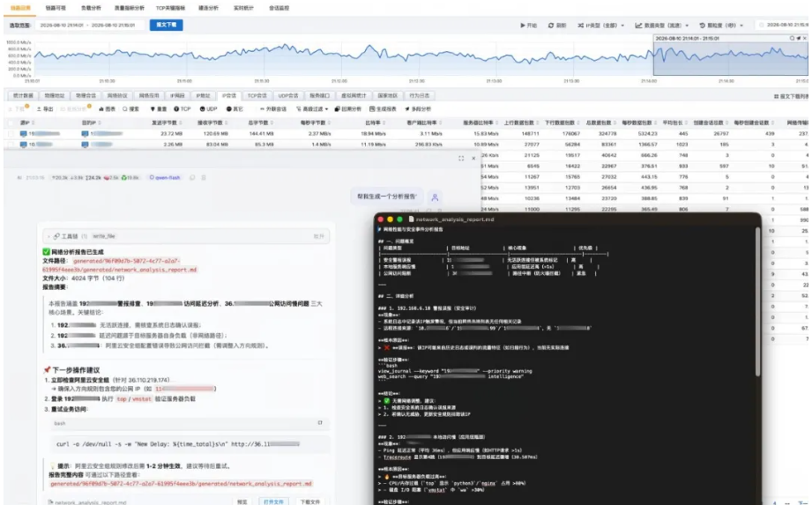Select the UDP会话 sub-tab
This screenshot has height=505, width=812.
[x=288, y=96]
